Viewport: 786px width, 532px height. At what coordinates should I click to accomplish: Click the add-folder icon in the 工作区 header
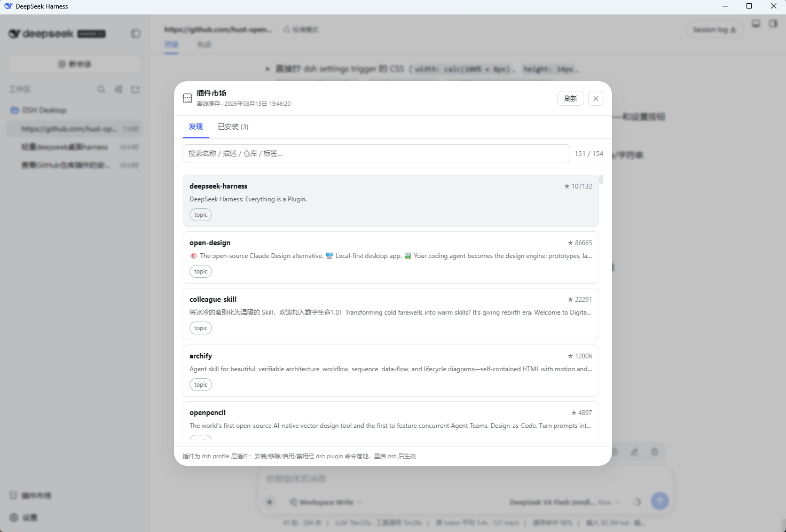coord(135,89)
